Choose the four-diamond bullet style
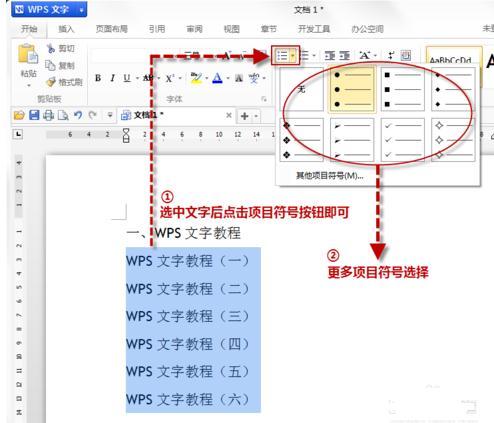 tap(301, 140)
